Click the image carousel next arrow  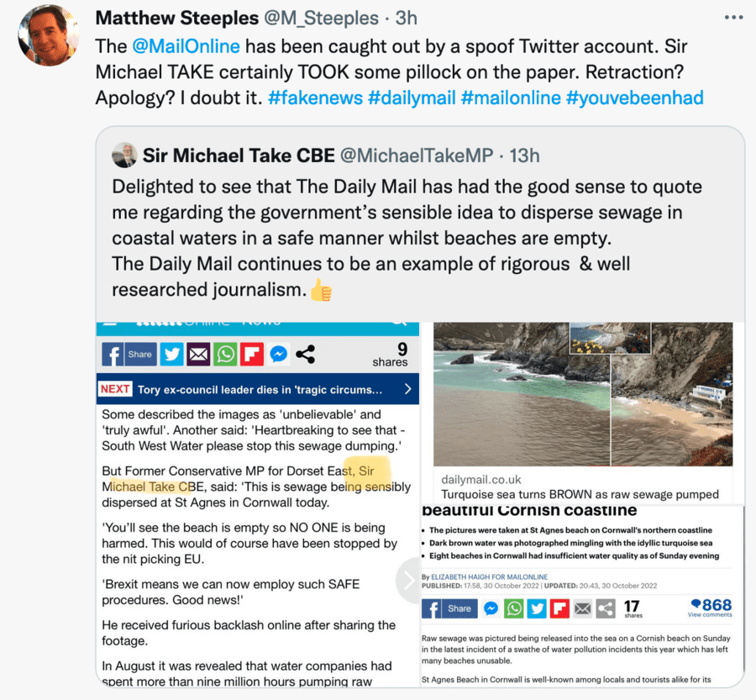pyautogui.click(x=409, y=581)
